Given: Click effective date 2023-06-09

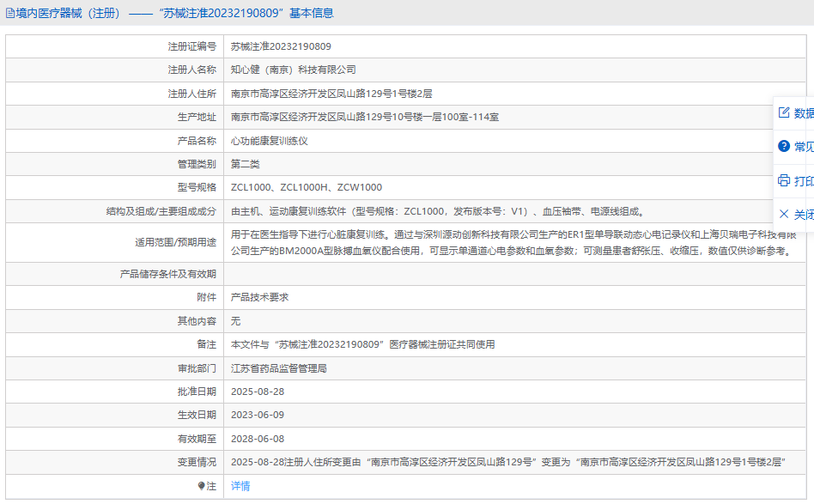Looking at the screenshot, I should [258, 416].
